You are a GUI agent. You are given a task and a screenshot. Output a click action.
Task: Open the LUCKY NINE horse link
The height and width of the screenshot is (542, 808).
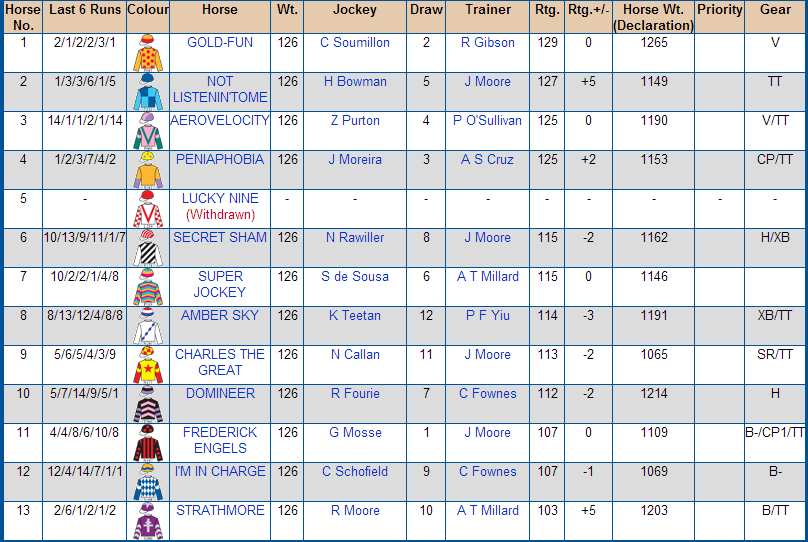pyautogui.click(x=220, y=198)
